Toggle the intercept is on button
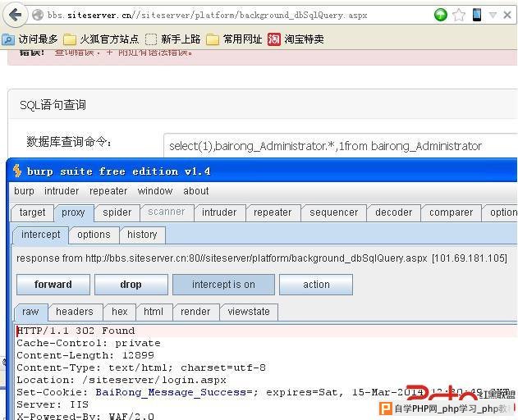 point(223,285)
